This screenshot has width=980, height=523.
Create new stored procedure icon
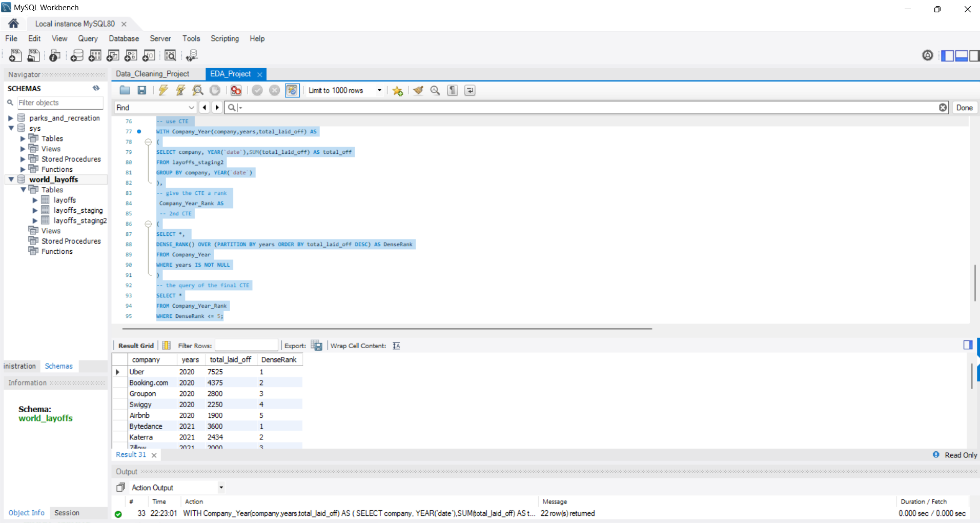(131, 55)
